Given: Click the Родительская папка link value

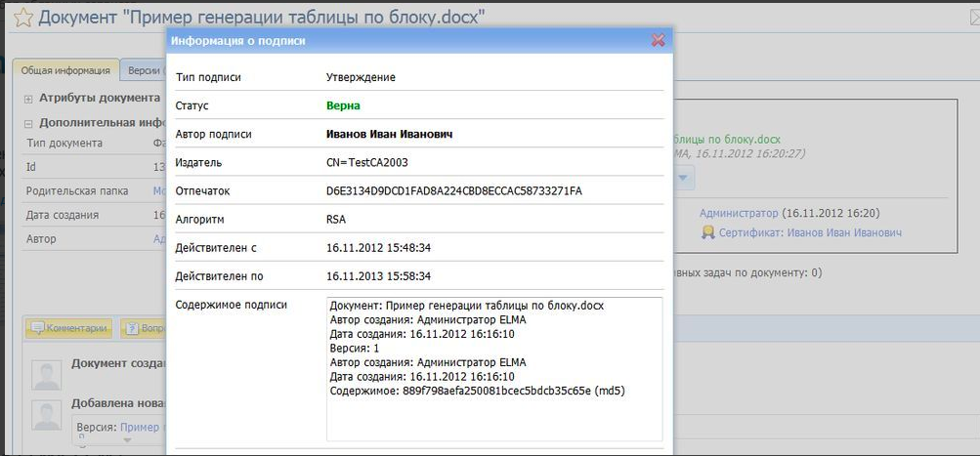Looking at the screenshot, I should (158, 191).
